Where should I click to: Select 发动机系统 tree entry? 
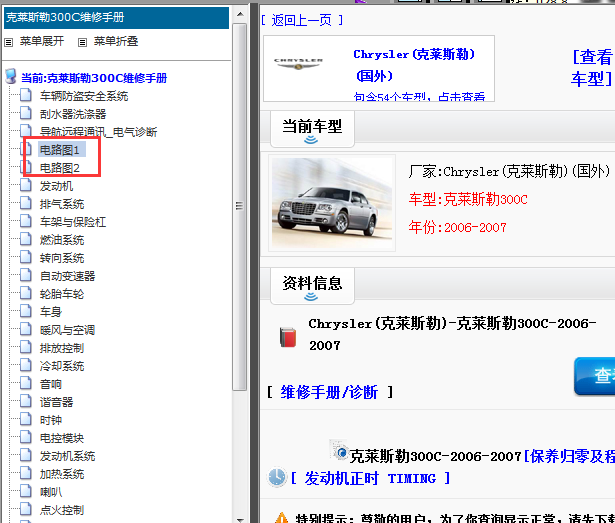tap(67, 456)
